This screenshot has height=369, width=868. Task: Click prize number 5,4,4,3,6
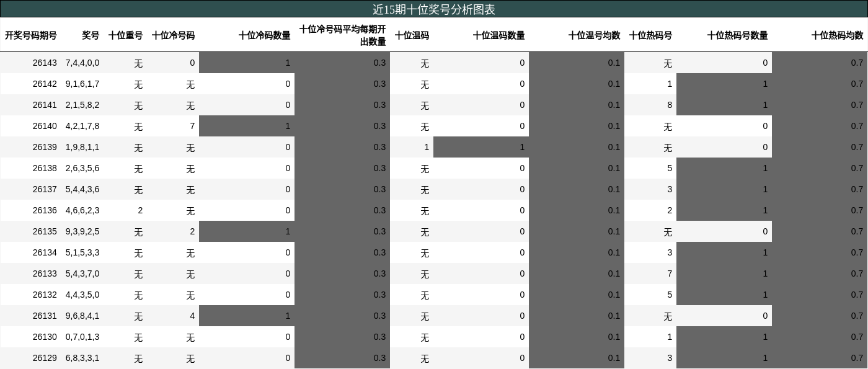coord(82,189)
